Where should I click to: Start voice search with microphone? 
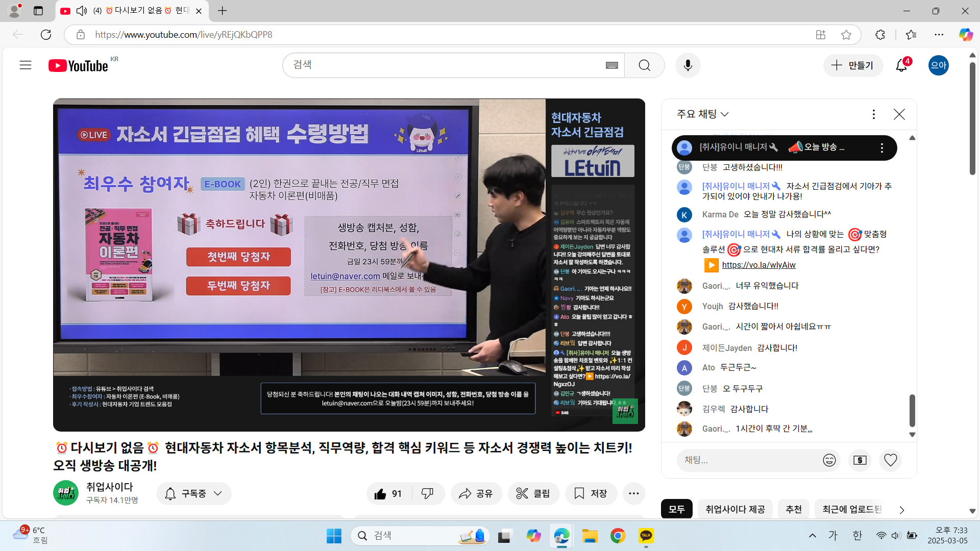tap(688, 65)
